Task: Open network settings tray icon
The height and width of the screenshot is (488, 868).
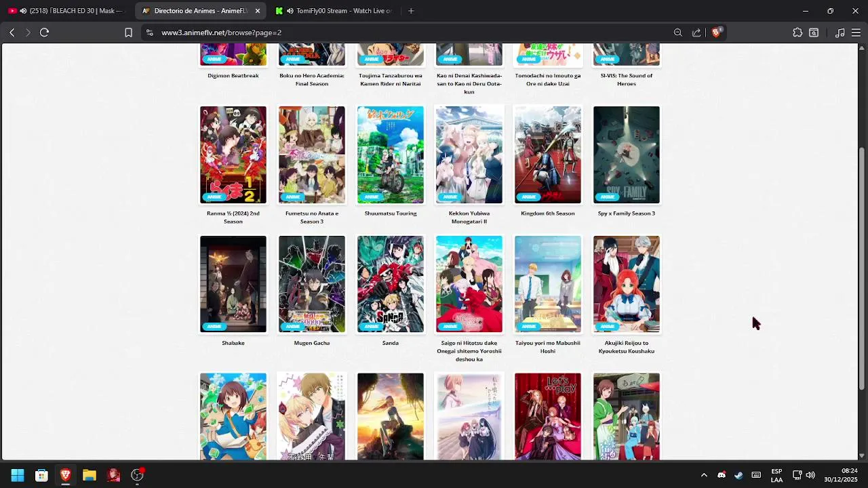Action: pos(797,475)
